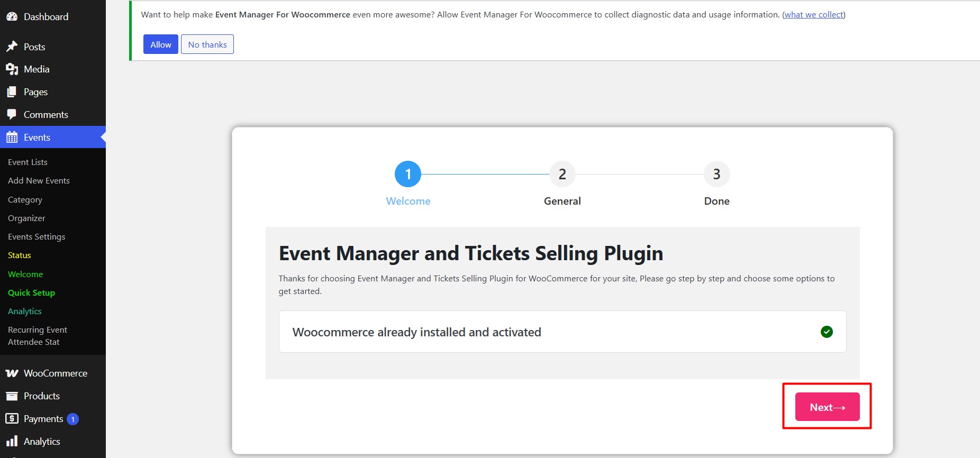Viewport: 980px width, 458px height.
Task: Open Event Lists submenu item
Action: coord(28,162)
